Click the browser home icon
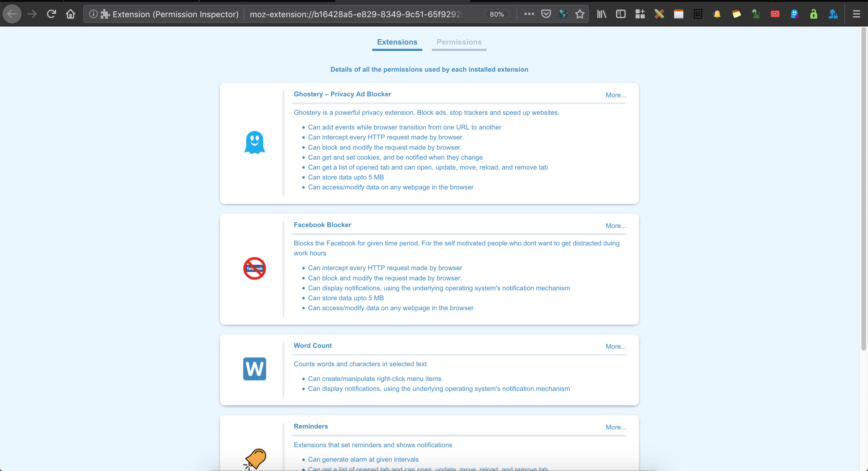The height and width of the screenshot is (471, 868). 70,13
